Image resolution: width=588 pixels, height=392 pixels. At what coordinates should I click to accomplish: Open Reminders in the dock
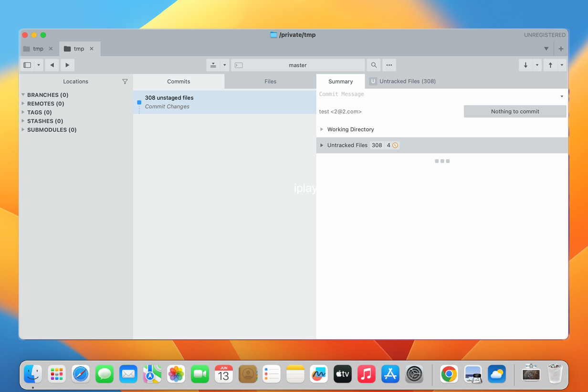click(272, 374)
